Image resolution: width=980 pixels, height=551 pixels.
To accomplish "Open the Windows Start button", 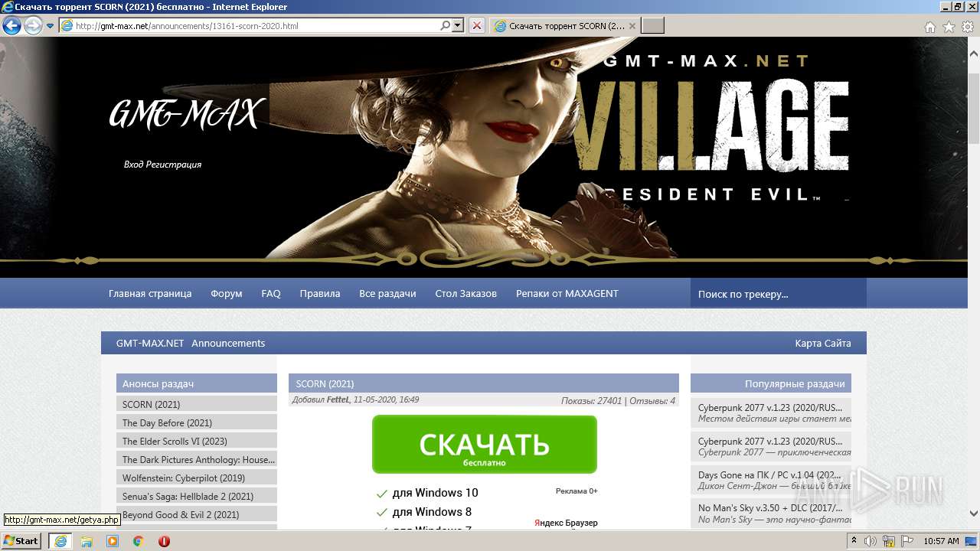I will tap(21, 540).
